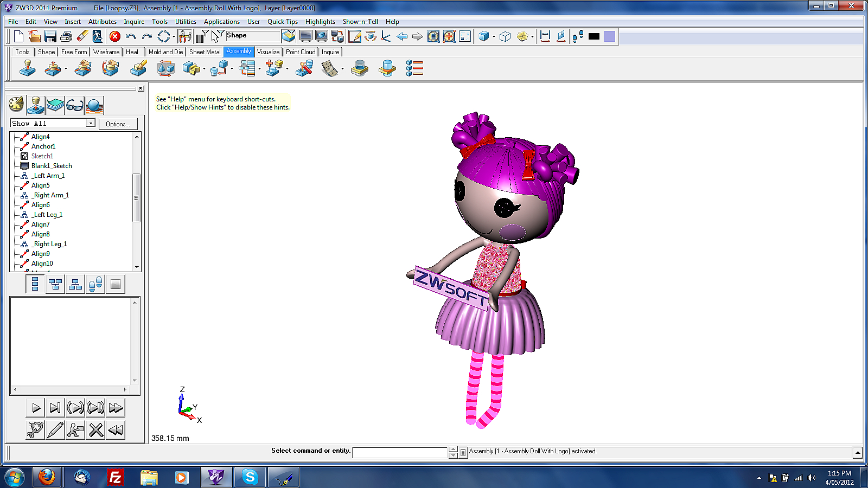868x488 pixels.
Task: Click the first insert component icon in Assembly ribbon
Action: pyautogui.click(x=27, y=68)
